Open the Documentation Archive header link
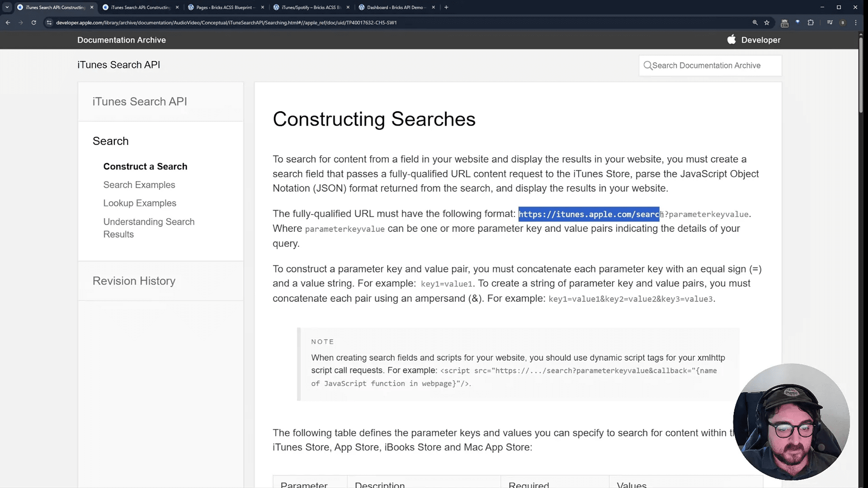The image size is (868, 488). (122, 40)
